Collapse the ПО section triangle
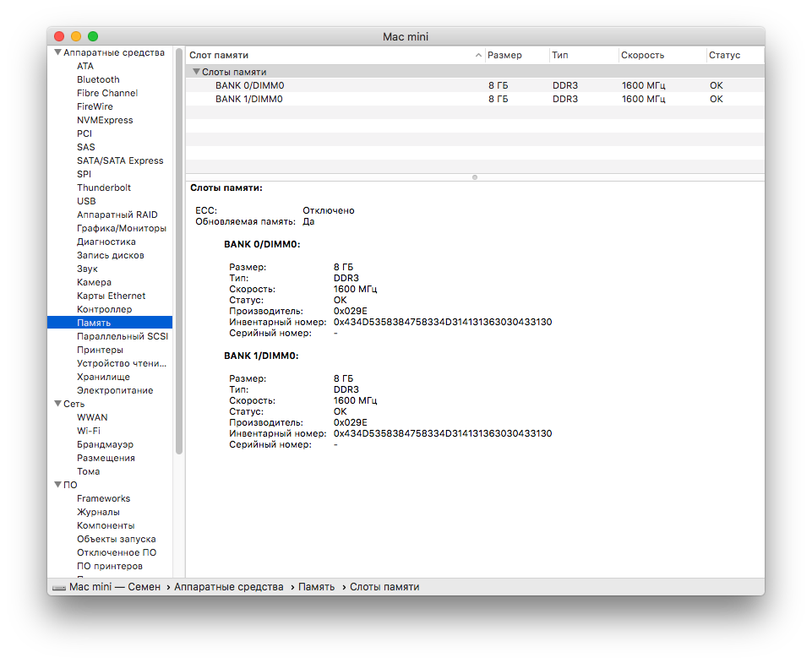812x663 pixels. click(x=58, y=485)
